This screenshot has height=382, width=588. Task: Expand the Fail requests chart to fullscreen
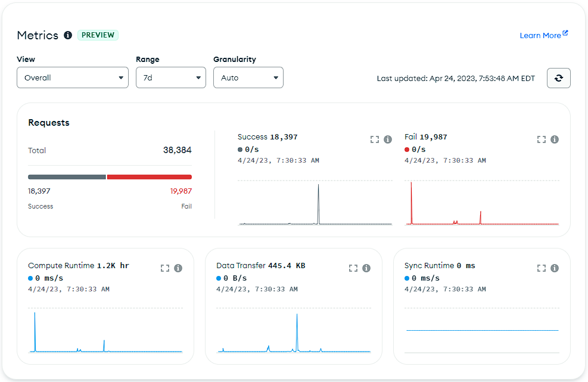541,139
